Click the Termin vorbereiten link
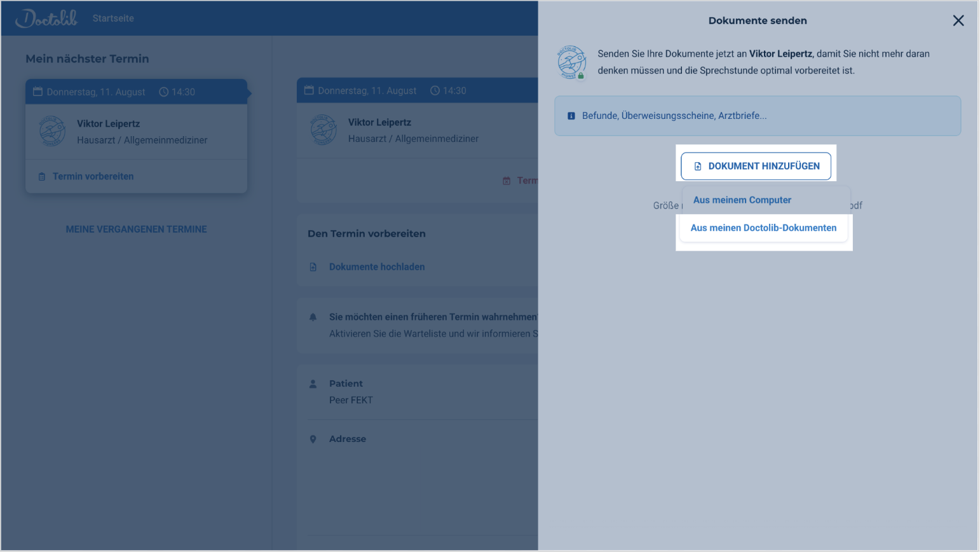 93,176
